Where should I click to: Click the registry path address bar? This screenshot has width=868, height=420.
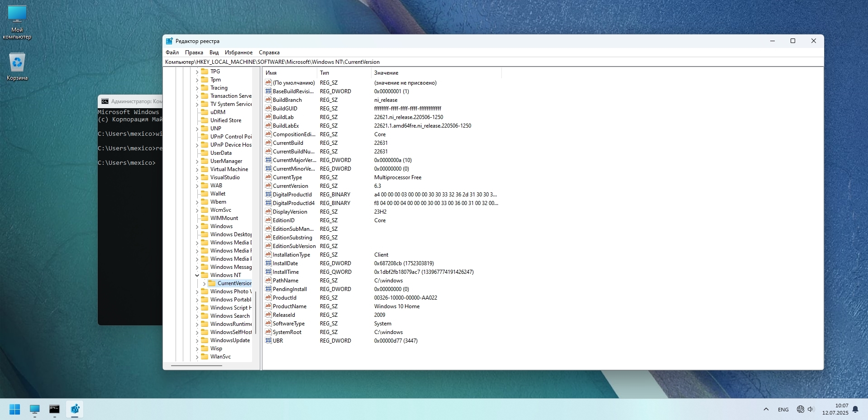coord(493,62)
